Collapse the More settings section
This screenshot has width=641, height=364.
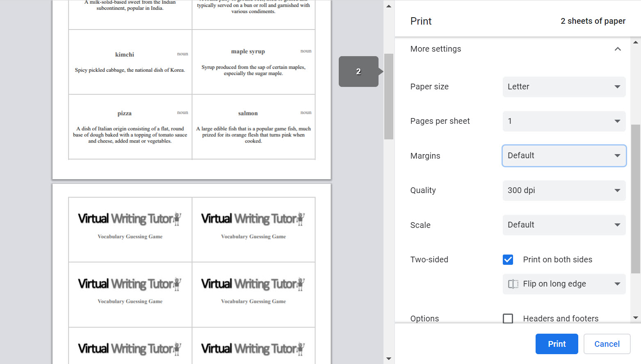point(618,49)
